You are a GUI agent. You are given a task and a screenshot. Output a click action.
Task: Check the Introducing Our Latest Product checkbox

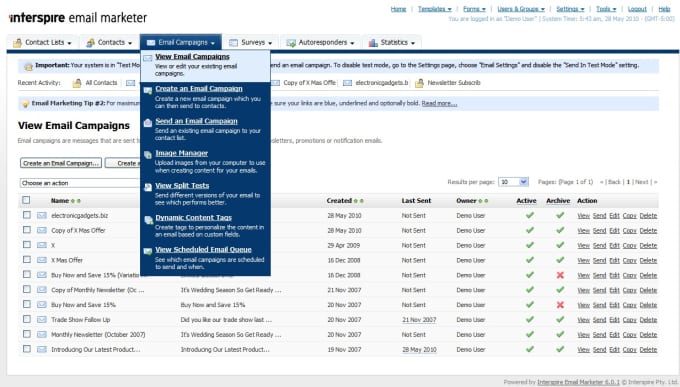pos(27,349)
